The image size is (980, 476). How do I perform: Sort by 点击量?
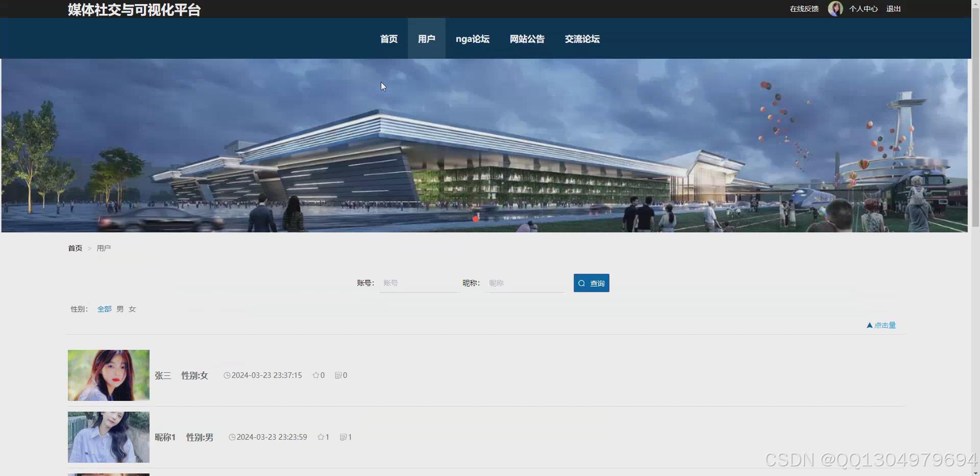pyautogui.click(x=881, y=325)
